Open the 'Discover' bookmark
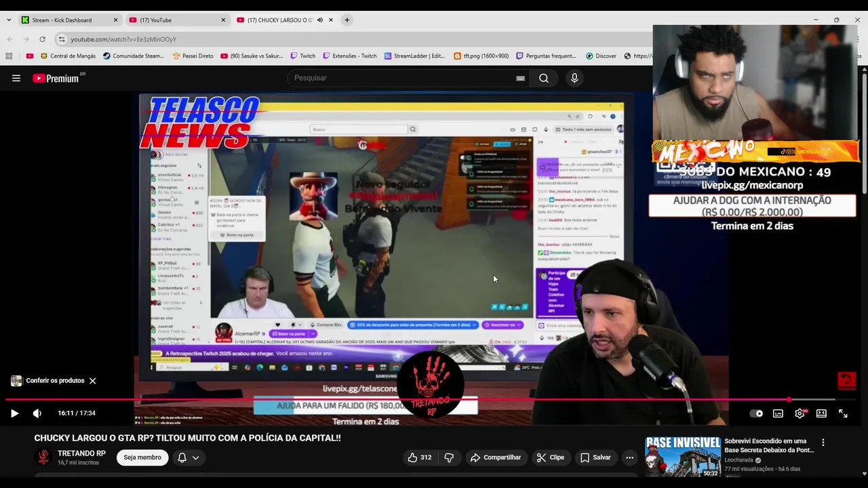This screenshot has width=868, height=488. coord(601,56)
